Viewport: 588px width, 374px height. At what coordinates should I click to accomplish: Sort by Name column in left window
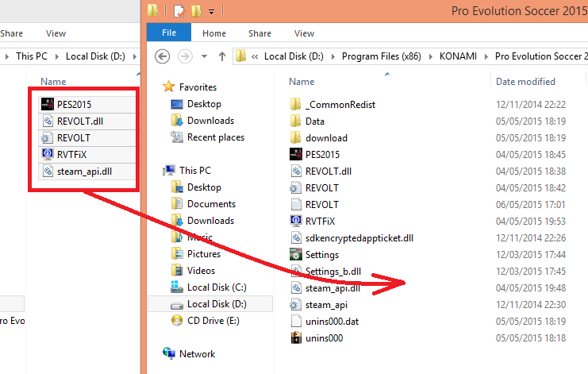(x=53, y=82)
